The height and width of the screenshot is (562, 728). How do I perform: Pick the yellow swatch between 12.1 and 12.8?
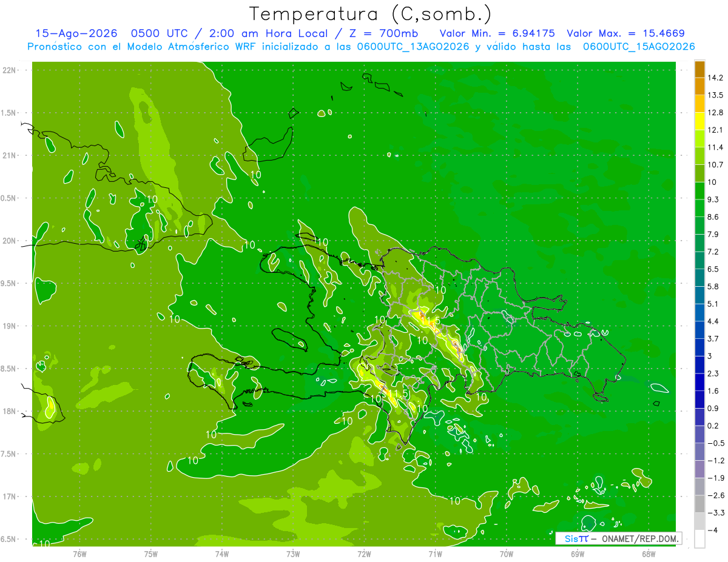pyautogui.click(x=699, y=121)
